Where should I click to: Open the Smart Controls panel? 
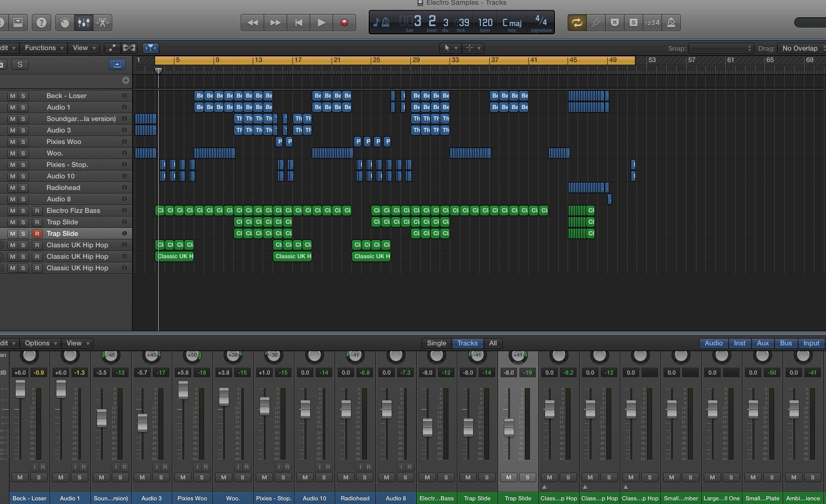pyautogui.click(x=65, y=22)
